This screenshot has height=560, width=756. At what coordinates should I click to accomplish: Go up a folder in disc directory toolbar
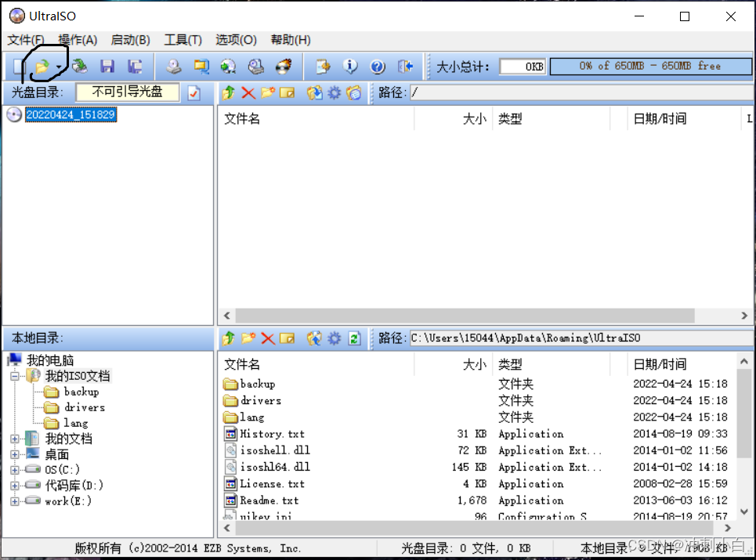pyautogui.click(x=229, y=92)
